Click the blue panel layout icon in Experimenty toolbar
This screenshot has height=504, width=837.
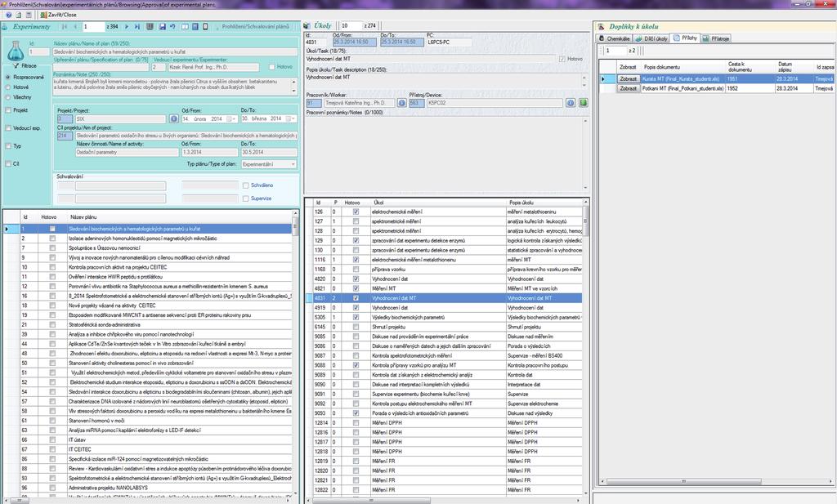[195, 26]
